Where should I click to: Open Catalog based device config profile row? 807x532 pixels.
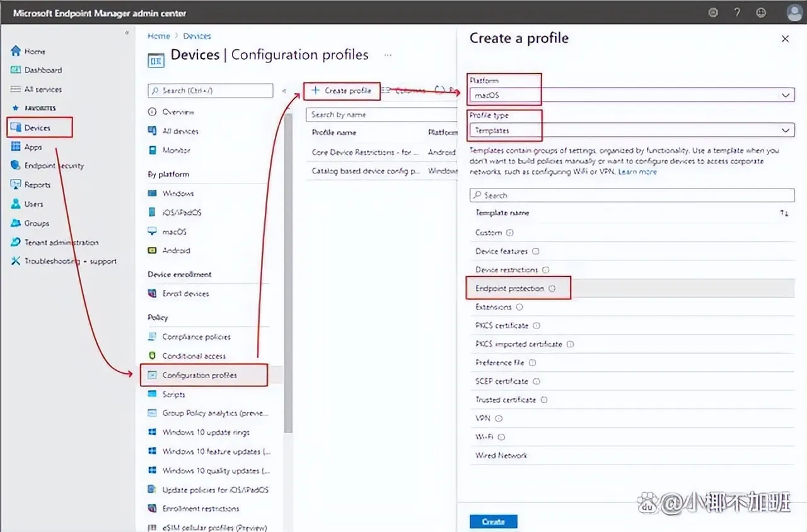(382, 171)
